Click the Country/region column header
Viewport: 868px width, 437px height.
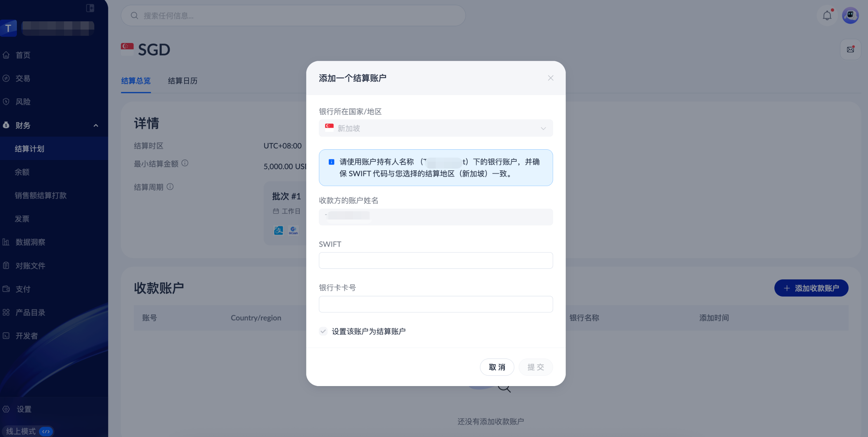click(256, 318)
